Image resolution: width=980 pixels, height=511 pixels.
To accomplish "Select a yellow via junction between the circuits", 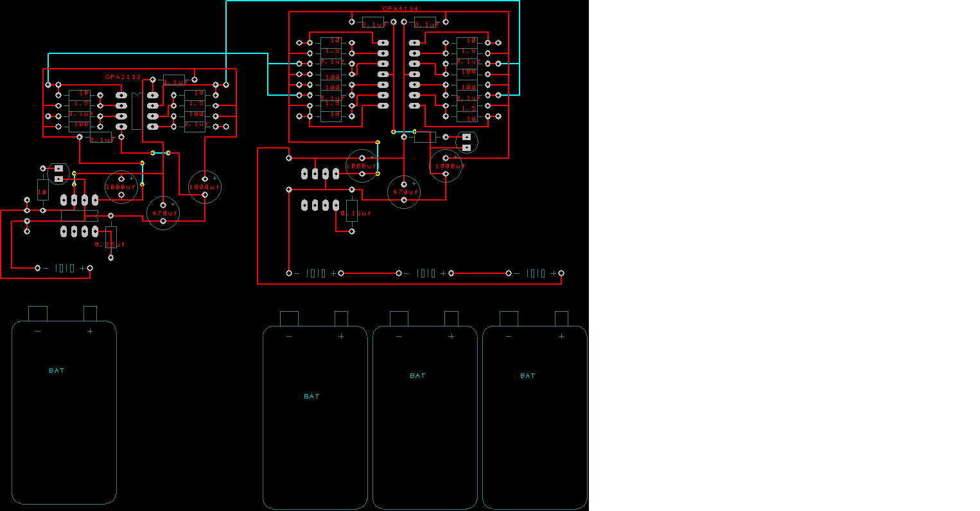I will [152, 153].
